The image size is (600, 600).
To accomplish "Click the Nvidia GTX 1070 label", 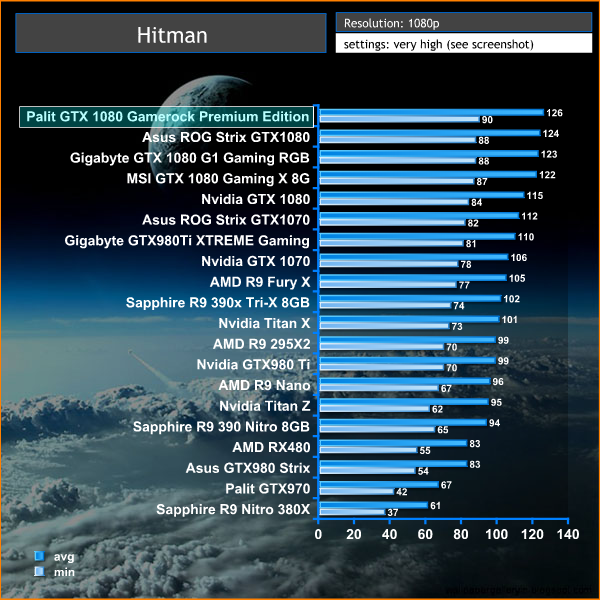I will coord(256,261).
